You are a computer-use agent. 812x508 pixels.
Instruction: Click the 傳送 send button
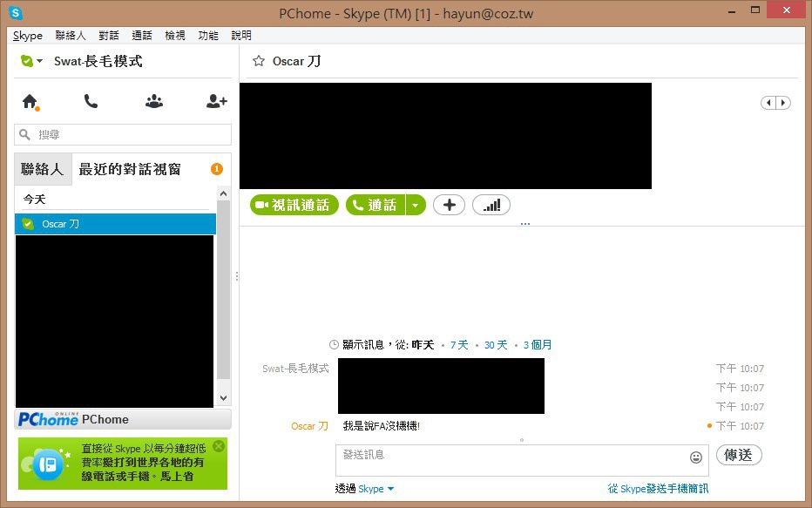coord(739,455)
